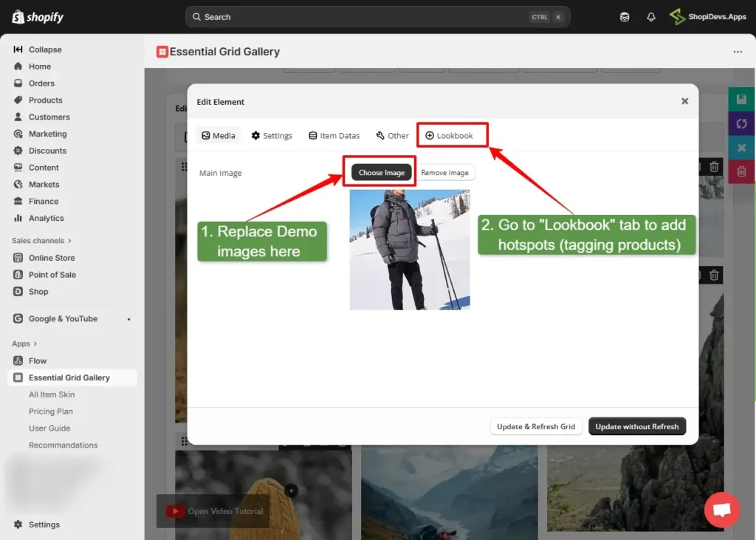Click the purple refresh/sync icon on right sidebar
756x540 pixels.
click(741, 123)
